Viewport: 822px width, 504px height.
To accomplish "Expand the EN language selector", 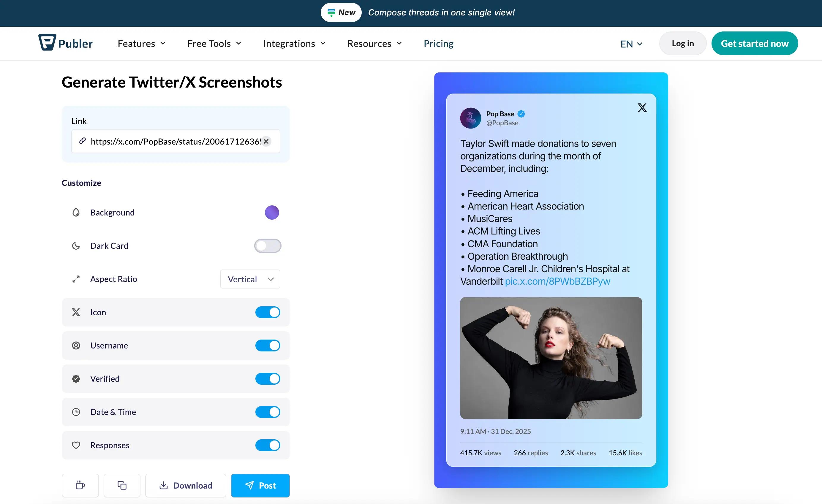I will click(631, 44).
